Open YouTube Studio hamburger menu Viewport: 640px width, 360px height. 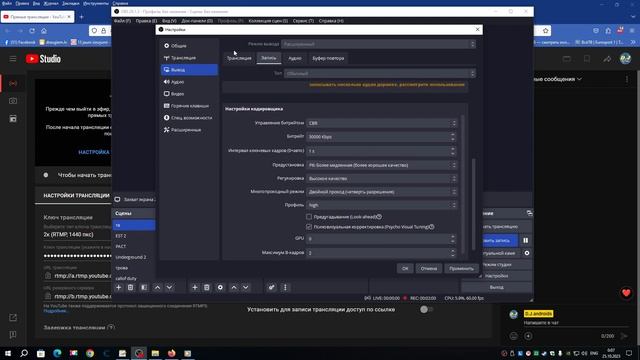pyautogui.click(x=13, y=59)
